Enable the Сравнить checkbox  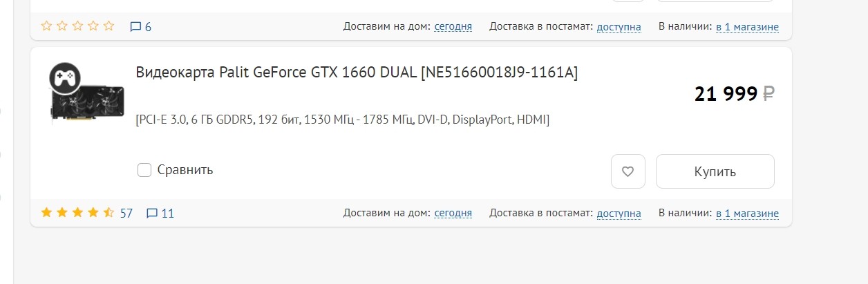[x=144, y=170]
